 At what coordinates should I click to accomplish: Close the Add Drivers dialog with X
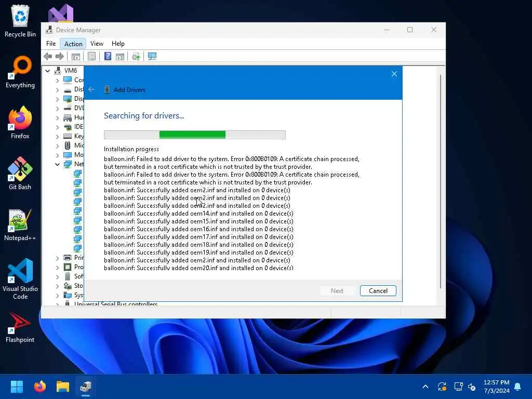(x=394, y=74)
